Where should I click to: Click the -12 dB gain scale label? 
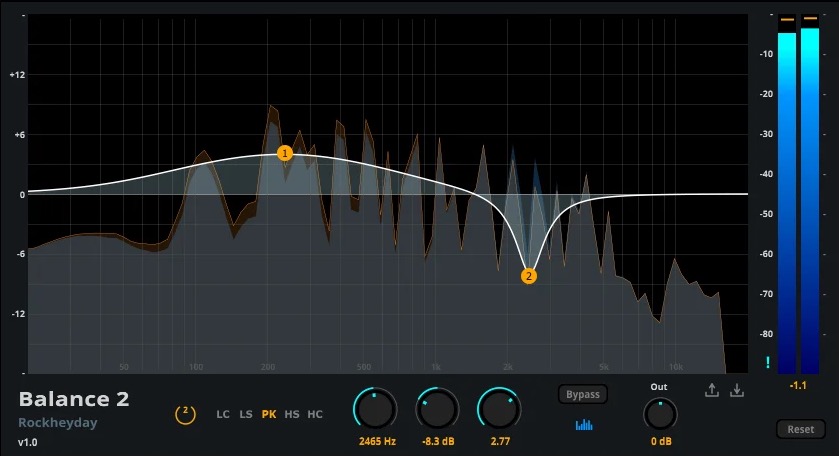(18, 314)
